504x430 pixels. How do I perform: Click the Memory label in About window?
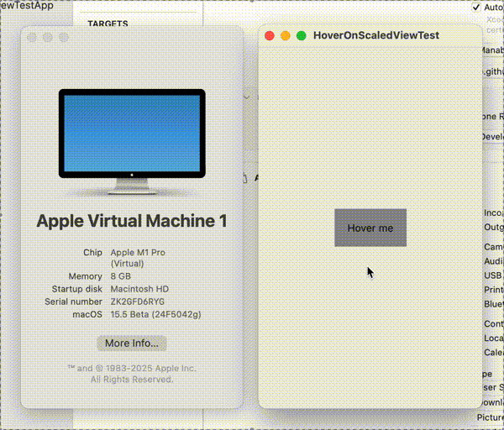tap(85, 276)
